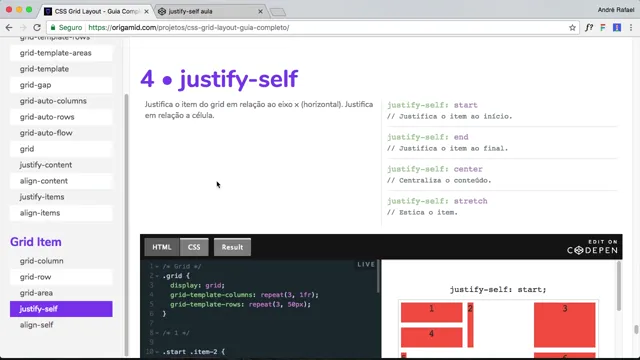Toggle the CSS panel in CodePen embed
Screen dimensions: 640x360
194,247
